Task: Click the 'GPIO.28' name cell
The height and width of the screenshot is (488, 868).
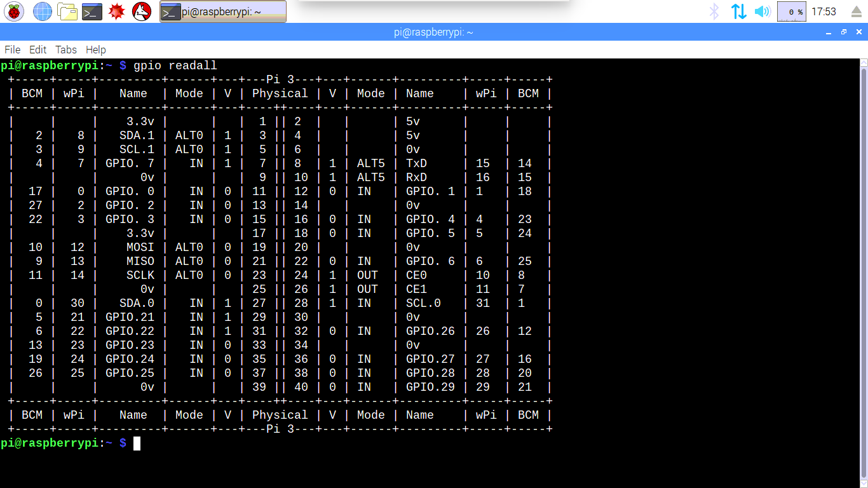Action: pos(430,373)
